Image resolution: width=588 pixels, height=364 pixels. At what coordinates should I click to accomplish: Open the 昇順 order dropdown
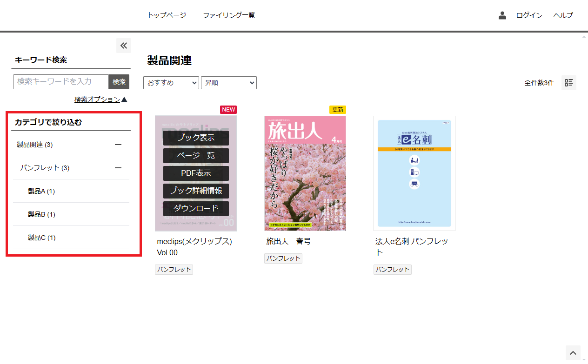228,83
